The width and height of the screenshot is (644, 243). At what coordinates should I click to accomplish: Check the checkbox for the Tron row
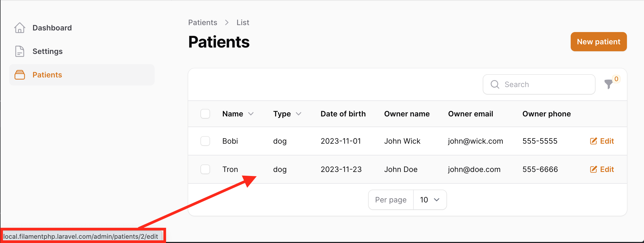[x=205, y=169]
